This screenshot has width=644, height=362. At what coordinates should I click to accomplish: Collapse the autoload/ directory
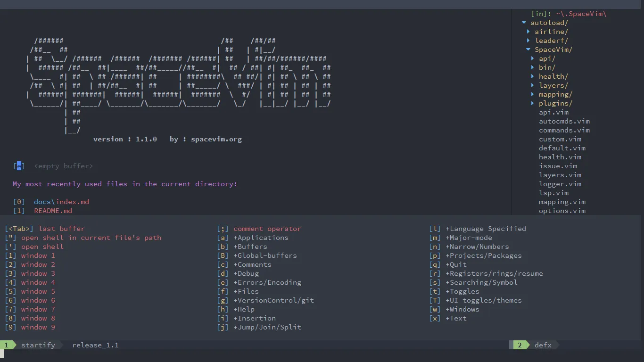(523, 22)
